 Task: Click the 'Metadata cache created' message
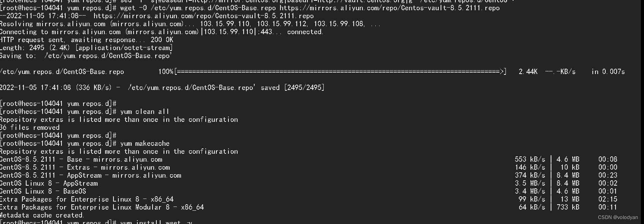pyautogui.click(x=42, y=215)
